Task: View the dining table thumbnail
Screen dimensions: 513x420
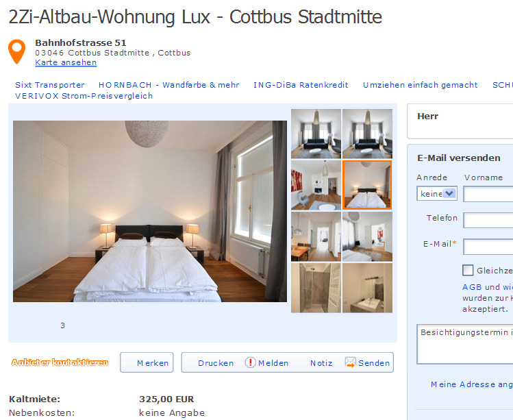Action: 316,236
